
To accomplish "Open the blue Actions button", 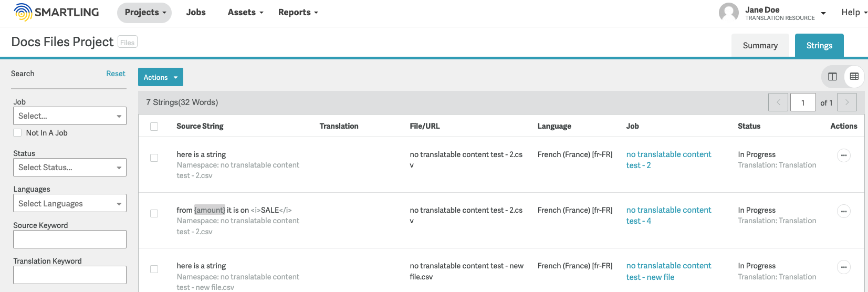I will tap(161, 77).
